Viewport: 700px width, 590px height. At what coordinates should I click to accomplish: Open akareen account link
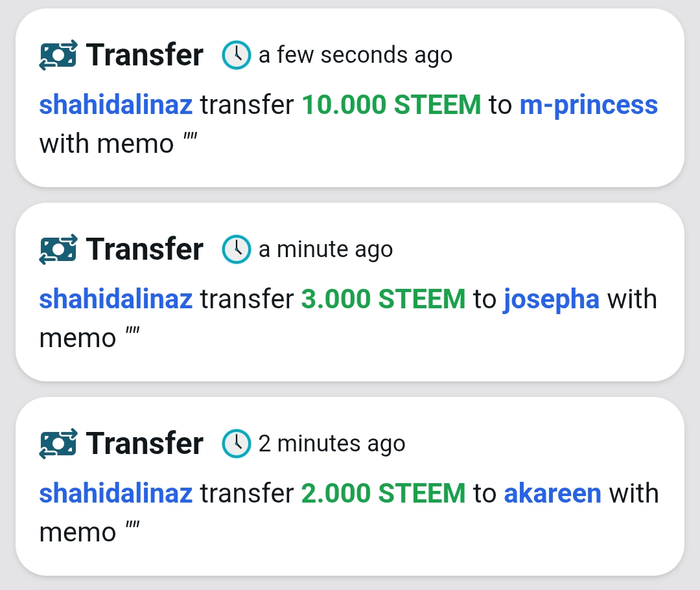pos(553,494)
